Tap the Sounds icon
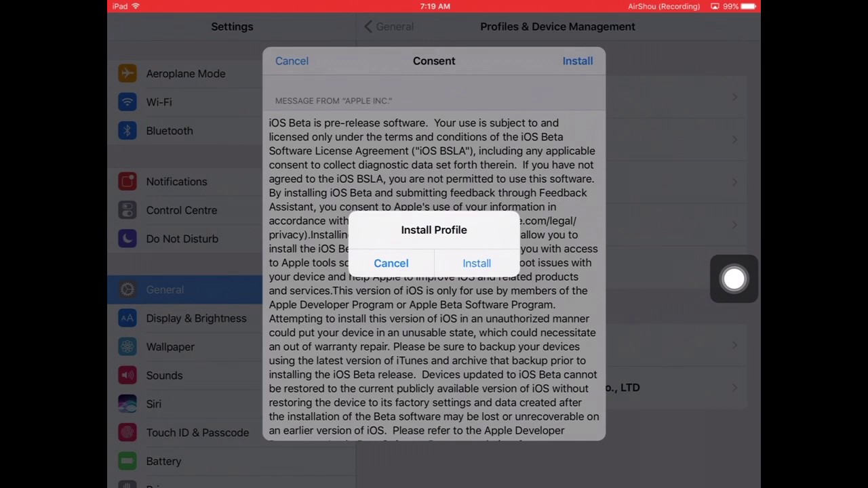Image resolution: width=868 pixels, height=488 pixels. coord(127,375)
